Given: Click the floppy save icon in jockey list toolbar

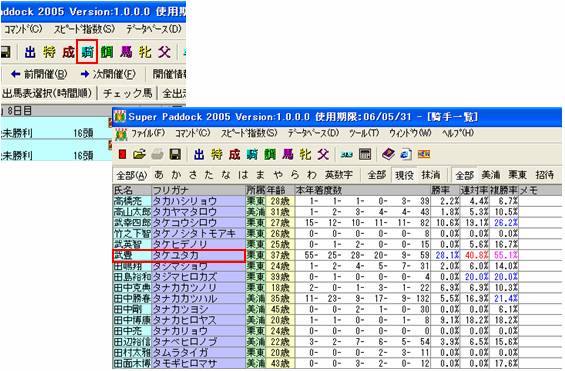Looking at the screenshot, I should [175, 155].
